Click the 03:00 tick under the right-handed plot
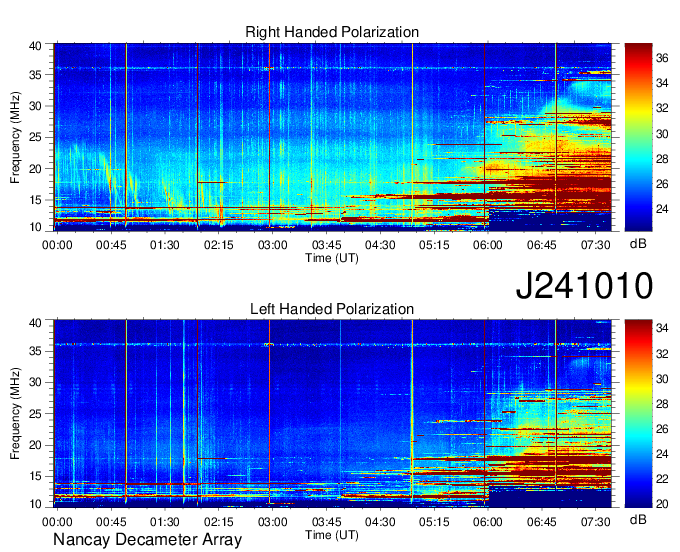Screen dimensions: 680x552 pos(272,245)
